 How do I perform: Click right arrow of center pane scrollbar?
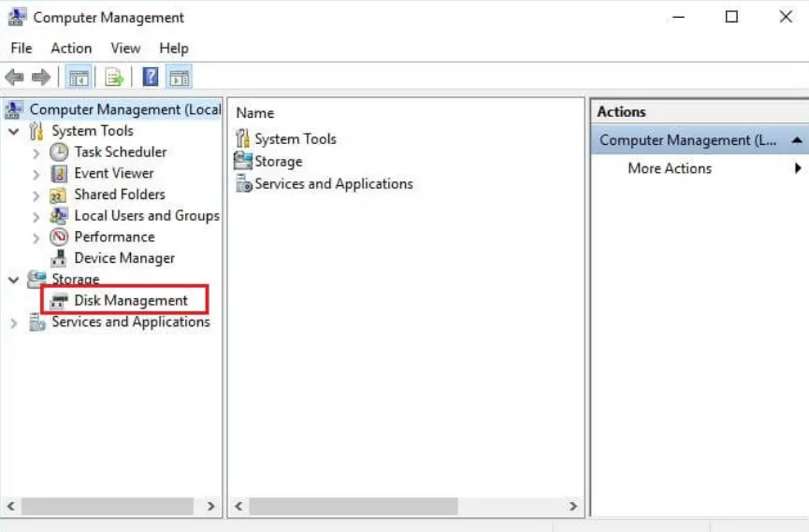pyautogui.click(x=572, y=506)
